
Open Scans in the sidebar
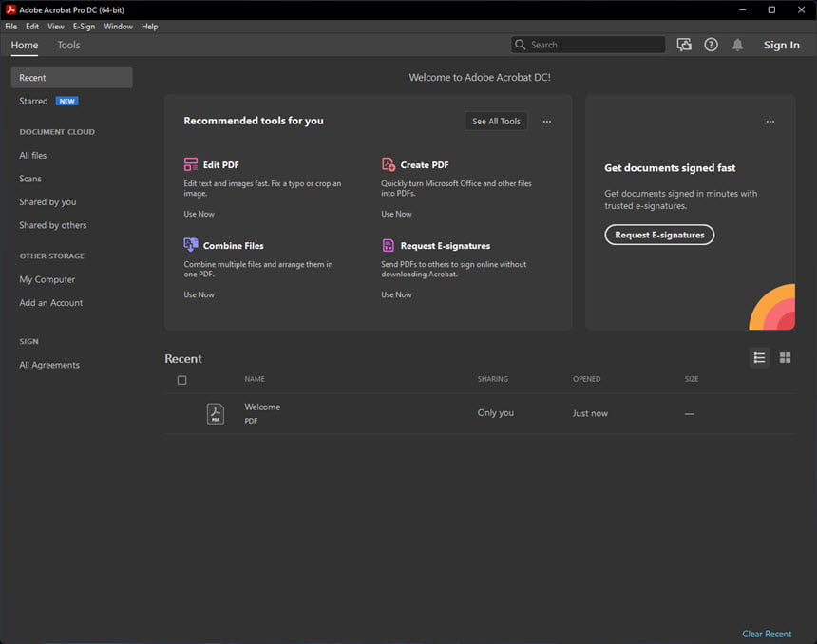[x=30, y=179]
